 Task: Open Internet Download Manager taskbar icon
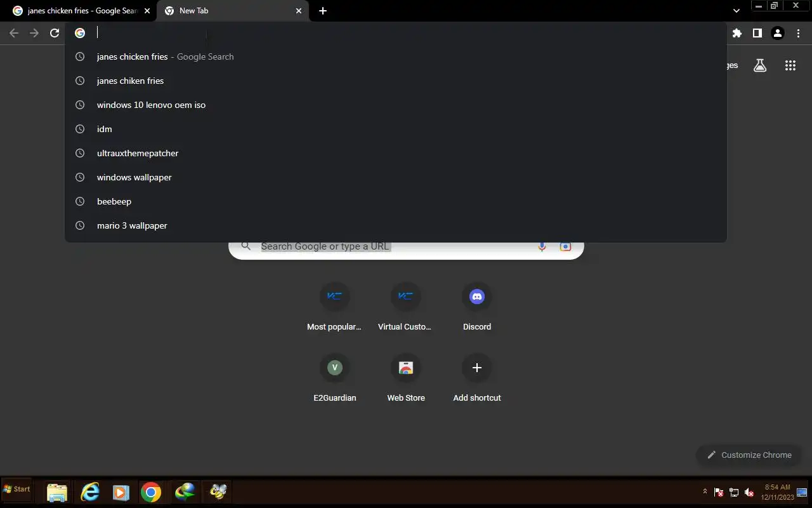(185, 492)
